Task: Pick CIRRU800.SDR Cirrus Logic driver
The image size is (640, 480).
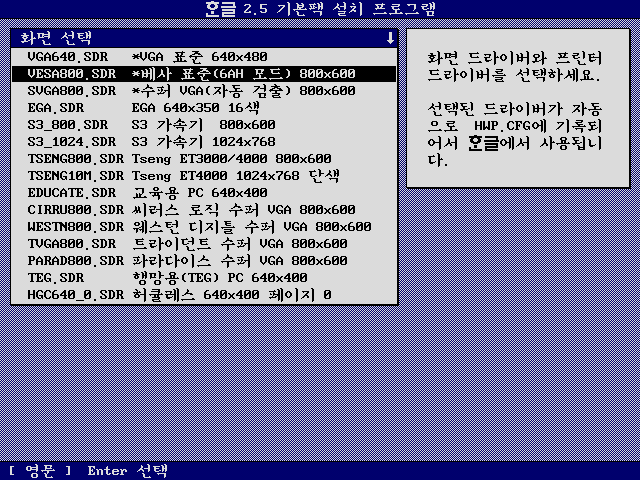Action: point(204,210)
